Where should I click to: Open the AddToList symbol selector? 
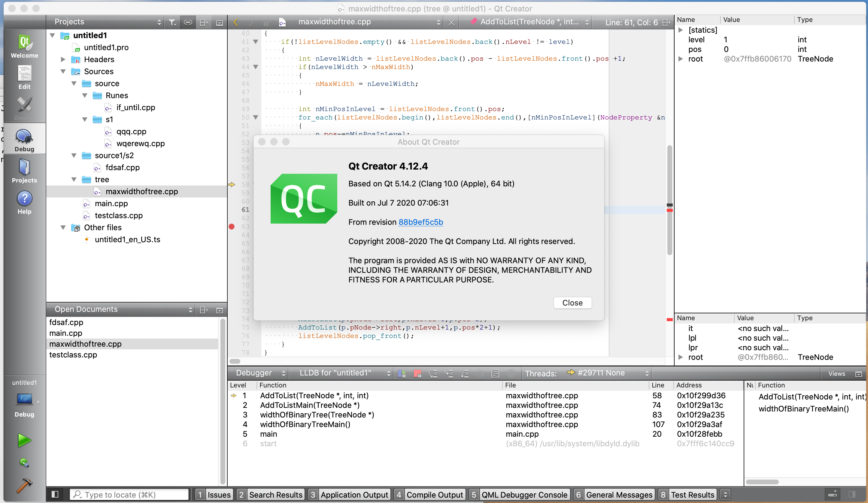530,22
